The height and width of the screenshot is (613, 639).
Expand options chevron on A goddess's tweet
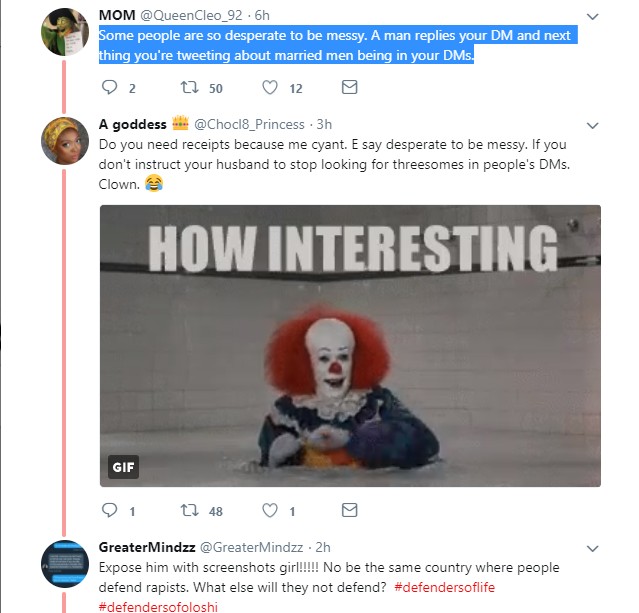click(x=592, y=125)
